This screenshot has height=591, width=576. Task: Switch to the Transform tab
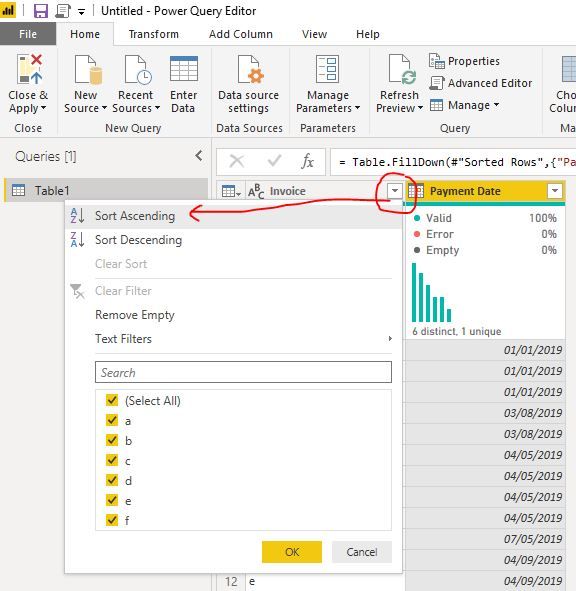click(153, 34)
